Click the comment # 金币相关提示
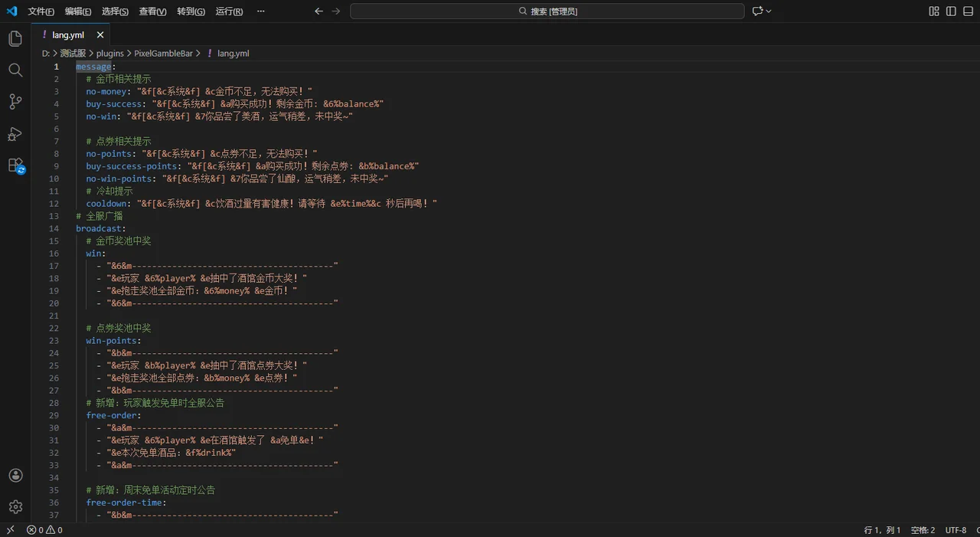 click(119, 79)
